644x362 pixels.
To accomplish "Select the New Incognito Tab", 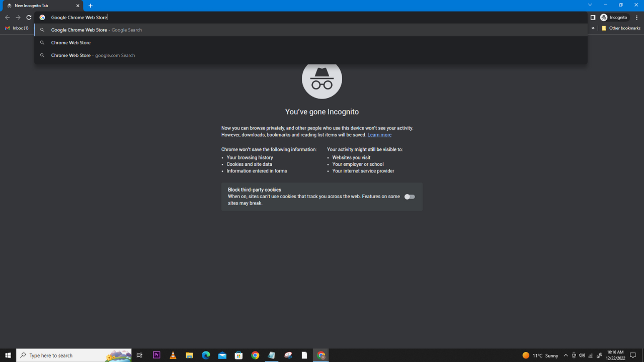I will coord(43,6).
